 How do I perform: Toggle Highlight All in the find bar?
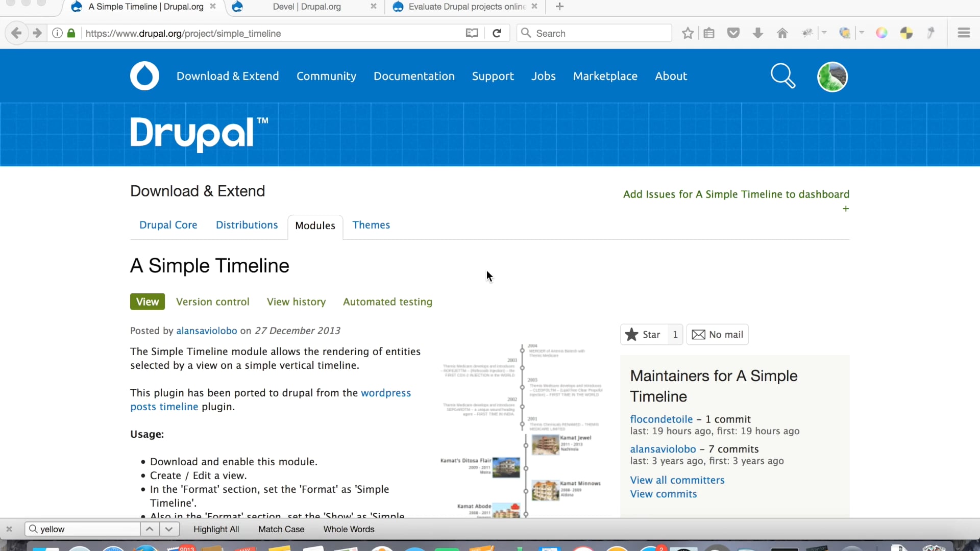216,529
